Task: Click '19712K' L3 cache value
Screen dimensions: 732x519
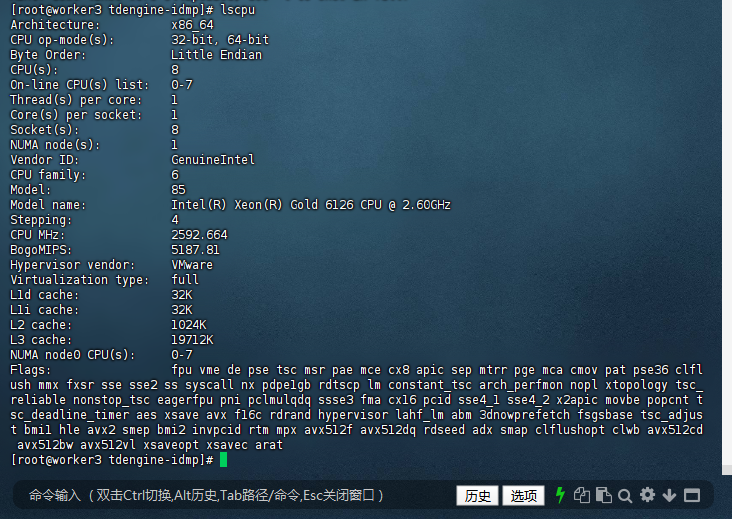Action: 192,340
